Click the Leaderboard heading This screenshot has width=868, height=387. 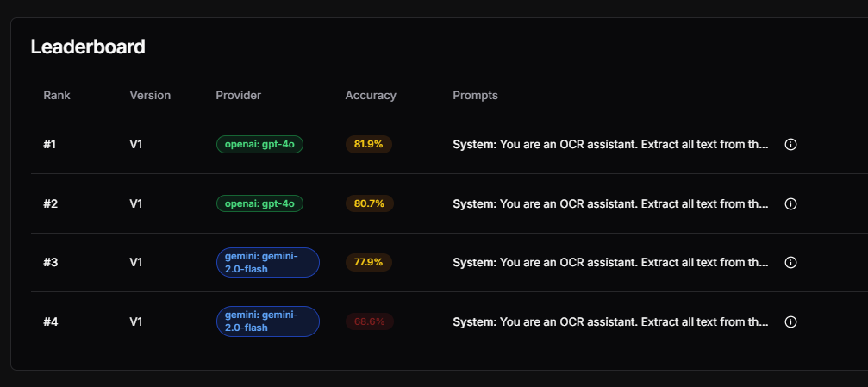pyautogui.click(x=88, y=47)
